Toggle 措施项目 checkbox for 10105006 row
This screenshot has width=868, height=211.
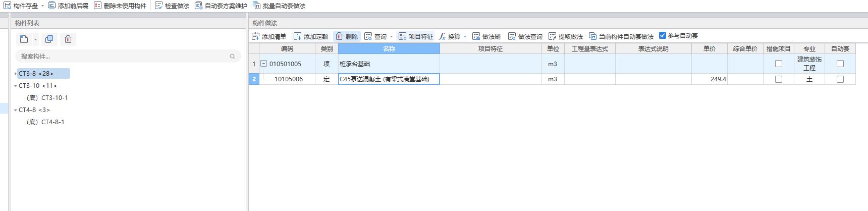pos(779,79)
